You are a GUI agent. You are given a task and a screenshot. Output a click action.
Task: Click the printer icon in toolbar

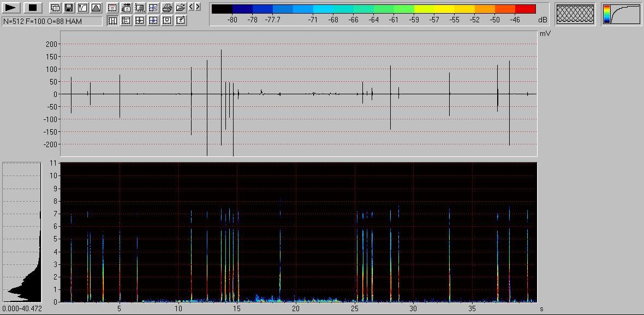point(168,8)
